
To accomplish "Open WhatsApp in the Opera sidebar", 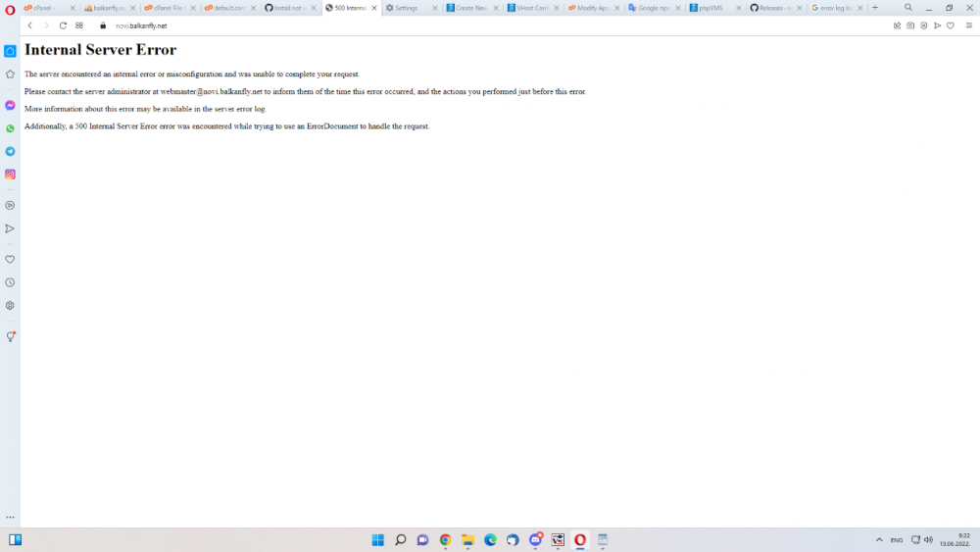I will 10,128.
